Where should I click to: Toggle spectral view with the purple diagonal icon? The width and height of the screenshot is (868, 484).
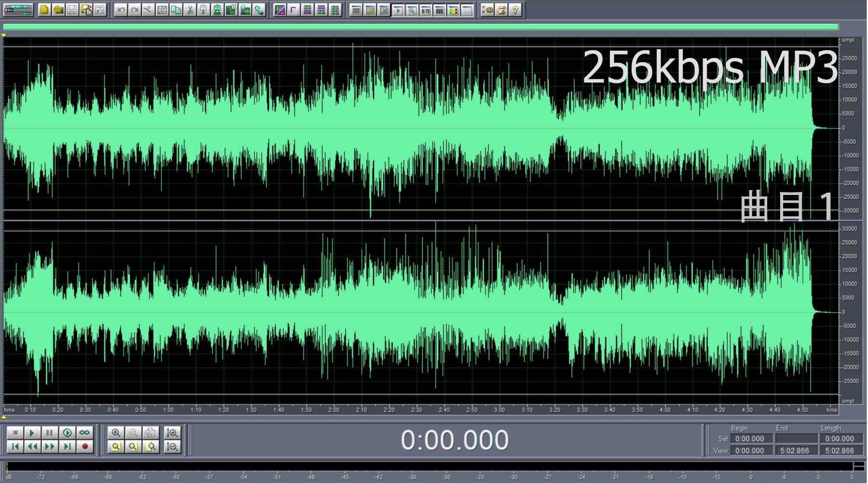[x=279, y=10]
